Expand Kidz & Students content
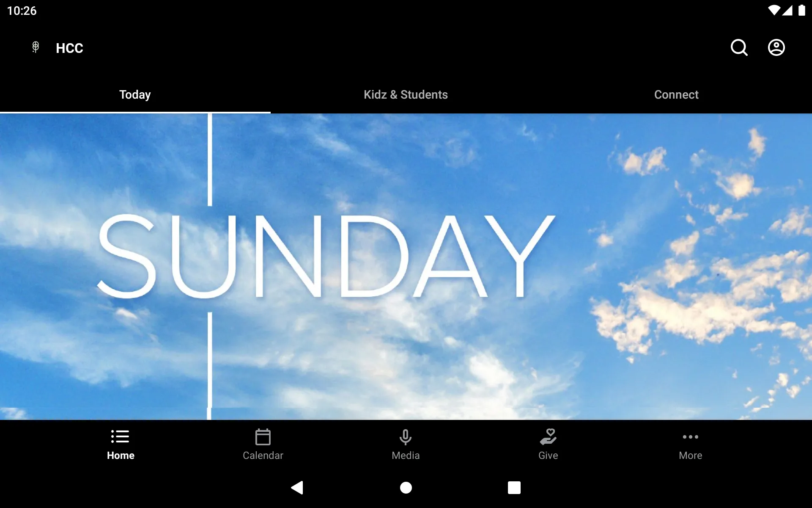This screenshot has height=508, width=812. click(406, 95)
